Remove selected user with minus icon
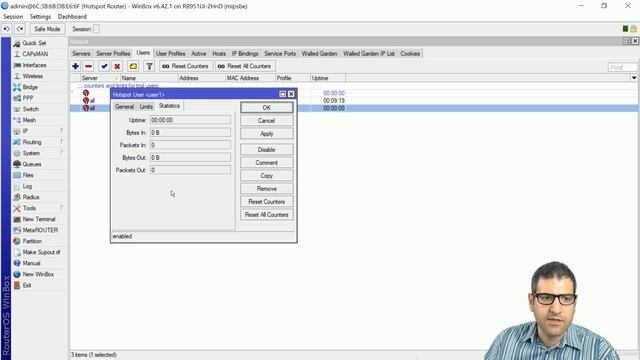 coord(88,66)
